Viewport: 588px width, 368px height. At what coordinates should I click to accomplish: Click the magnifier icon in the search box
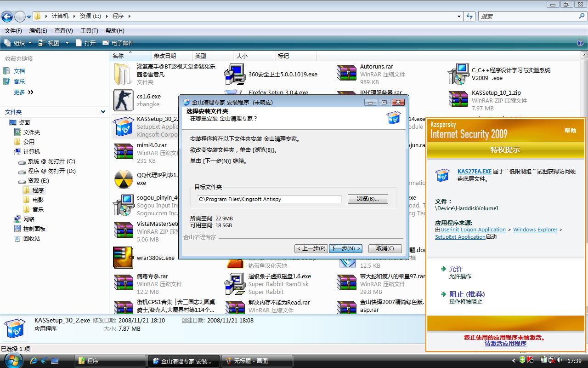click(582, 16)
